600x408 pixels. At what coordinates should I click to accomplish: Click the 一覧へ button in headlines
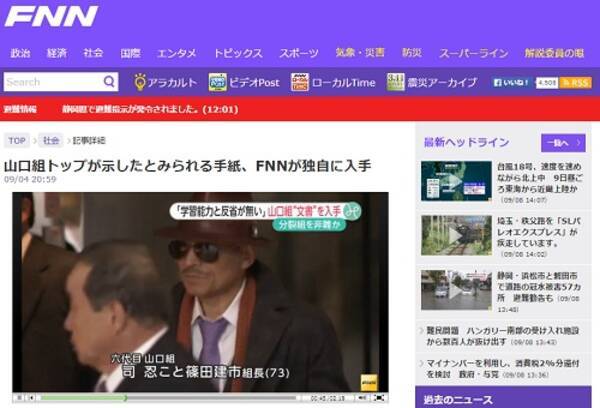coord(563,143)
